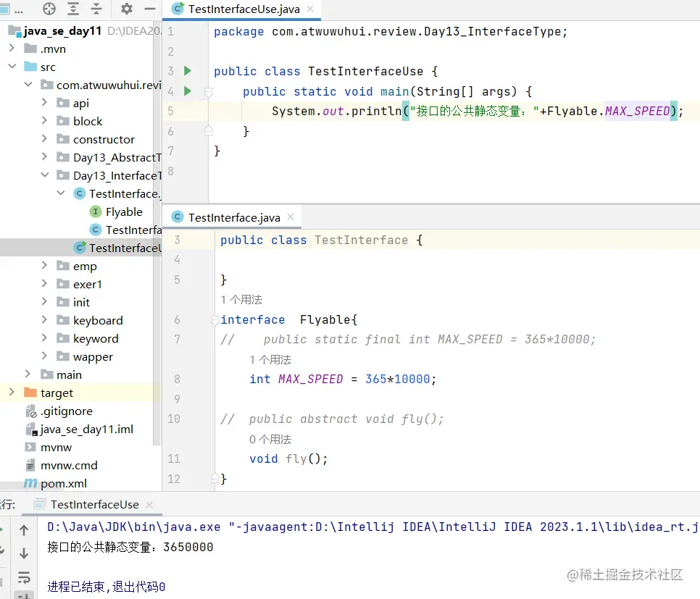Expand the emp package
The height and width of the screenshot is (599, 700).
pyautogui.click(x=44, y=266)
